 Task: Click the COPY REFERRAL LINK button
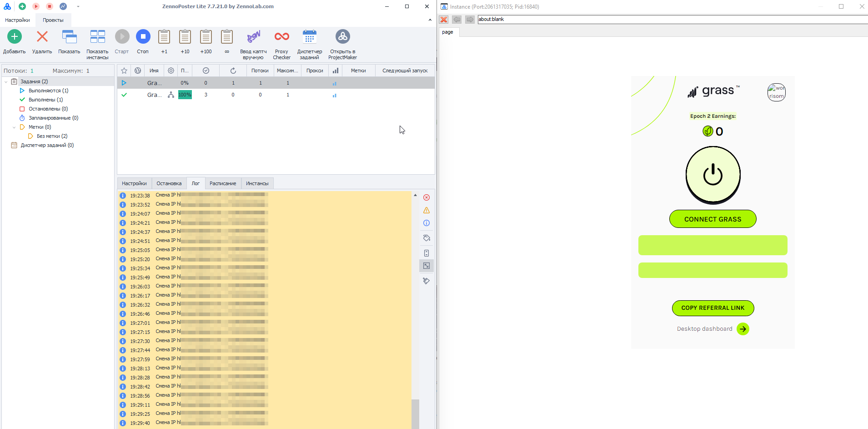tap(713, 308)
